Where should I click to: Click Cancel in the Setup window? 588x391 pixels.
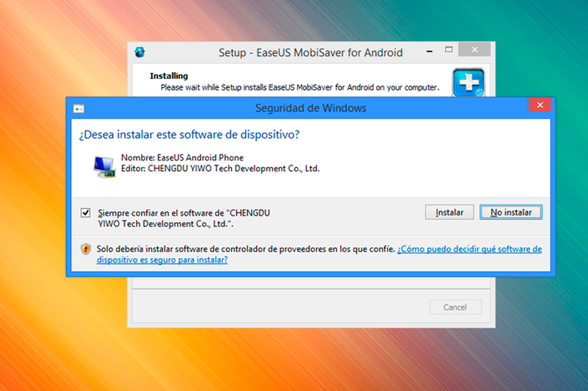(456, 307)
